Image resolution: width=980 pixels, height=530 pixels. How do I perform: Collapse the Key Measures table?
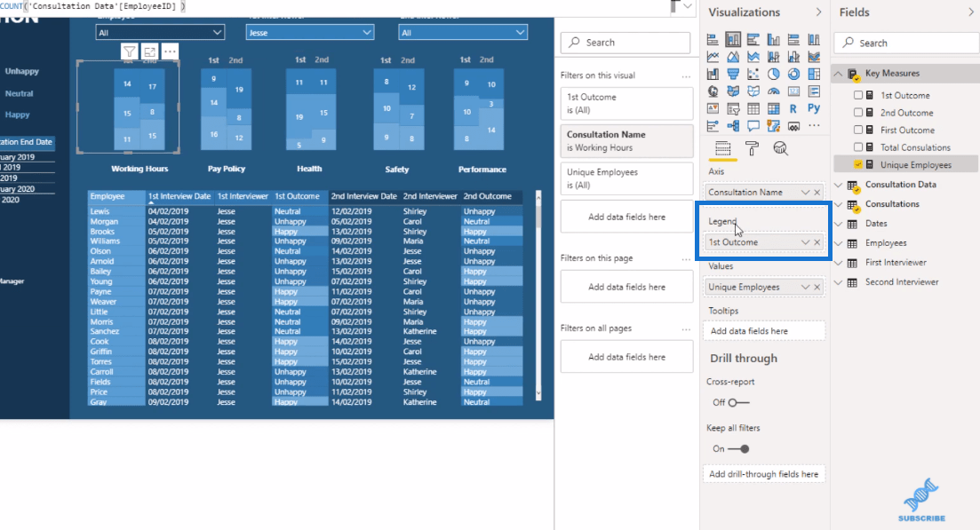click(x=838, y=74)
